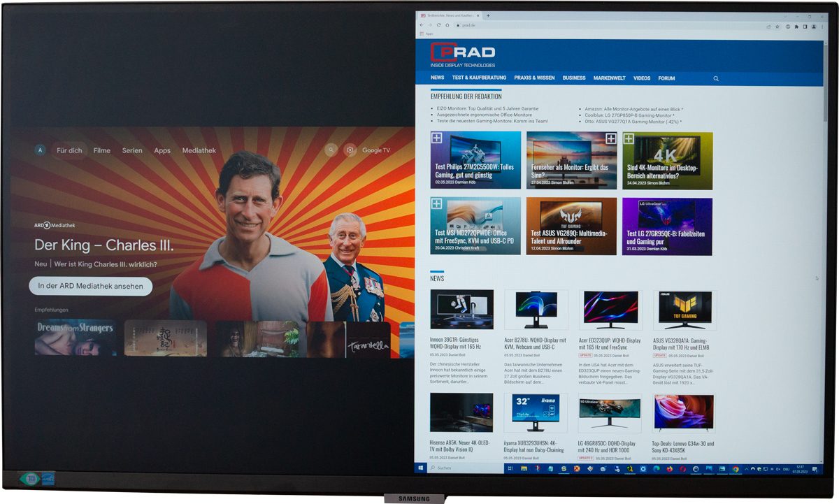Open the Hisense A85K news headline
The width and height of the screenshot is (839, 504).
coord(461,446)
